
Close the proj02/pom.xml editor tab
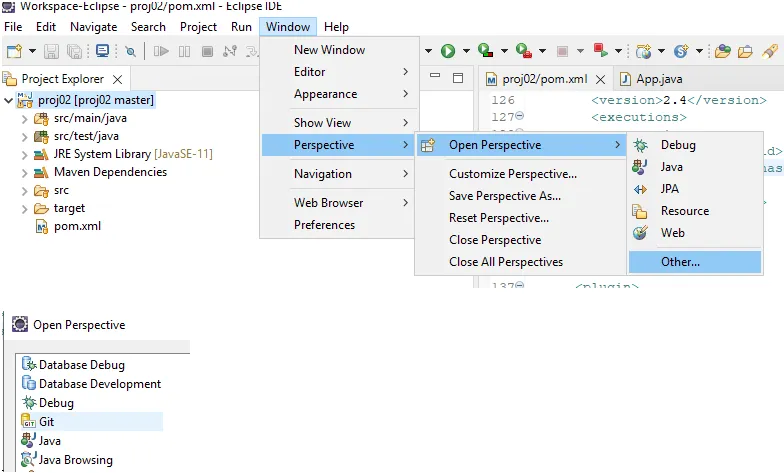(600, 80)
